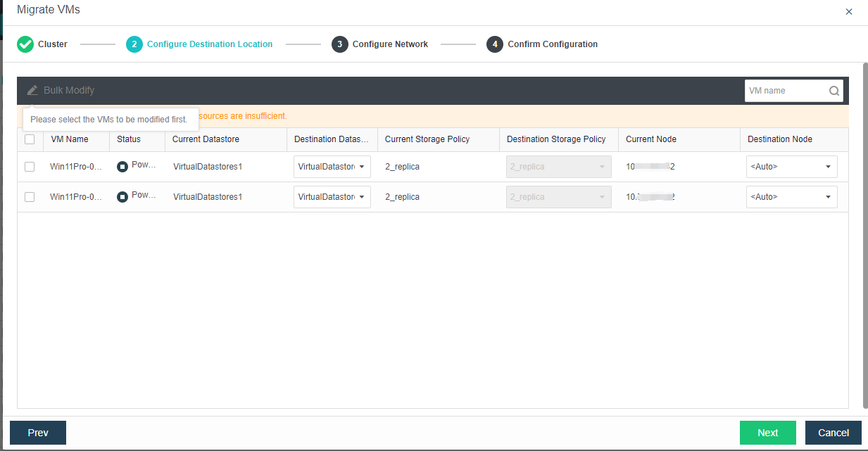The image size is (868, 451).
Task: Focus the VM name search field
Action: 785,91
